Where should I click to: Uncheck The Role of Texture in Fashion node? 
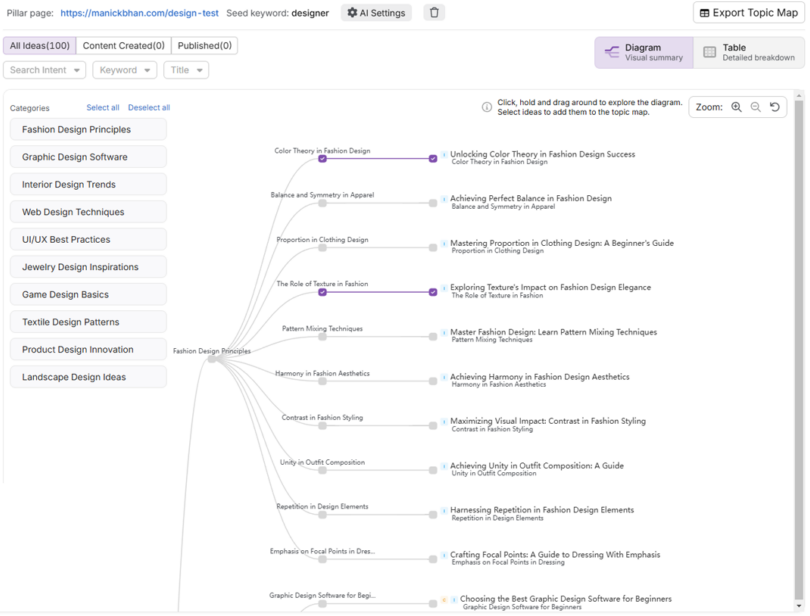[323, 291]
